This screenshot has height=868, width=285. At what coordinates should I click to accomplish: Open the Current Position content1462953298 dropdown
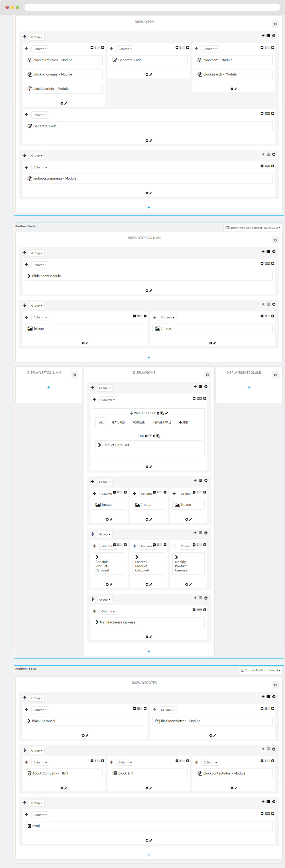[253, 228]
